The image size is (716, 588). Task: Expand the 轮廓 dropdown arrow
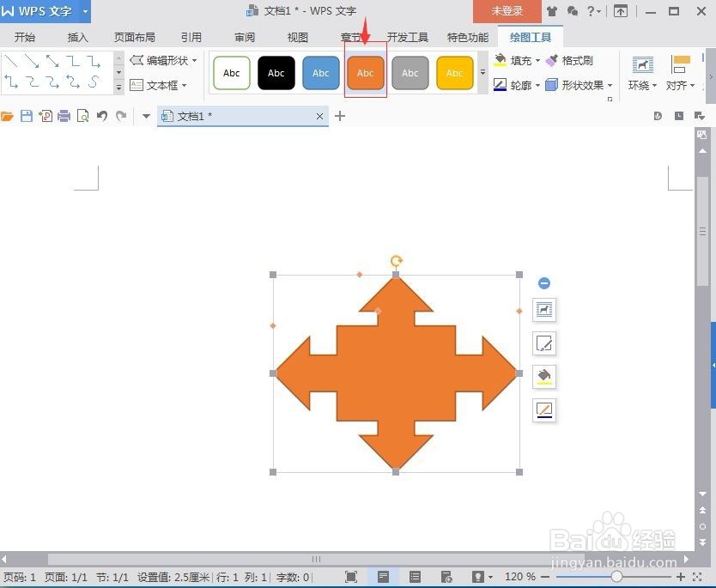pyautogui.click(x=537, y=85)
